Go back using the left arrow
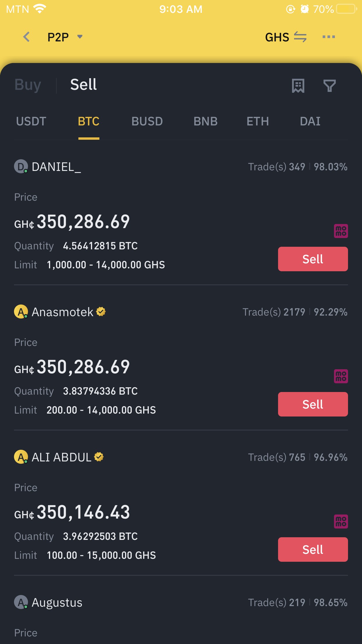The width and height of the screenshot is (362, 644). click(27, 37)
